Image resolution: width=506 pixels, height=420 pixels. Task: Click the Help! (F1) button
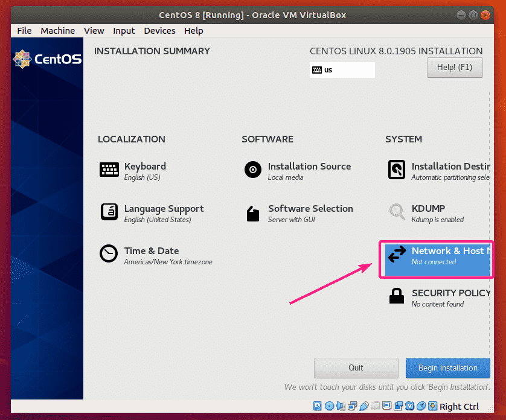455,68
